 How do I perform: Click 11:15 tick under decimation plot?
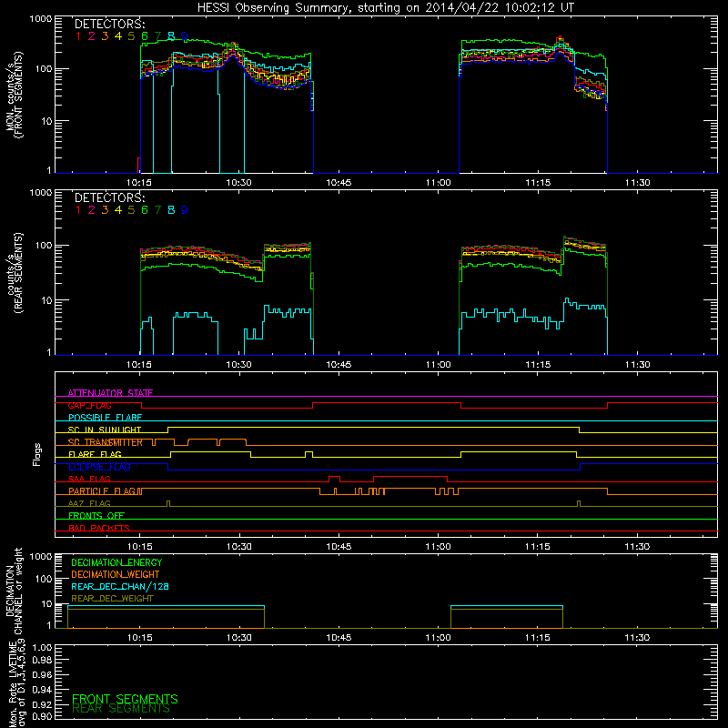538,638
